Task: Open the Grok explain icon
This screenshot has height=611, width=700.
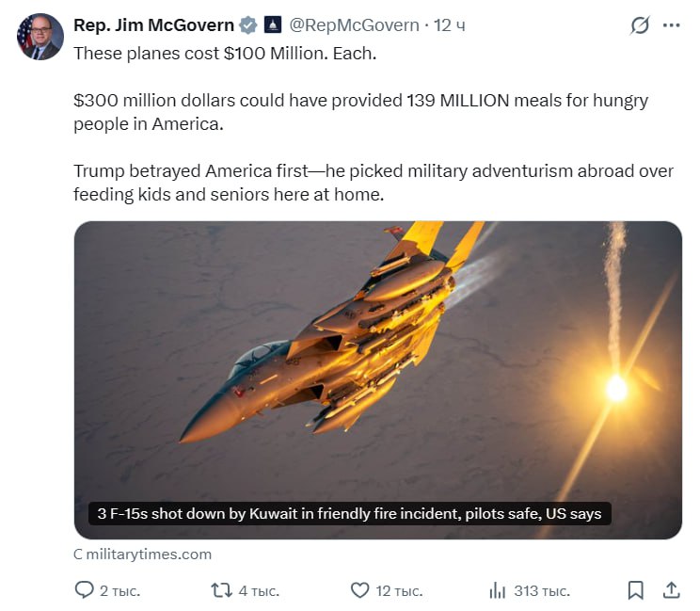Action: click(x=640, y=25)
